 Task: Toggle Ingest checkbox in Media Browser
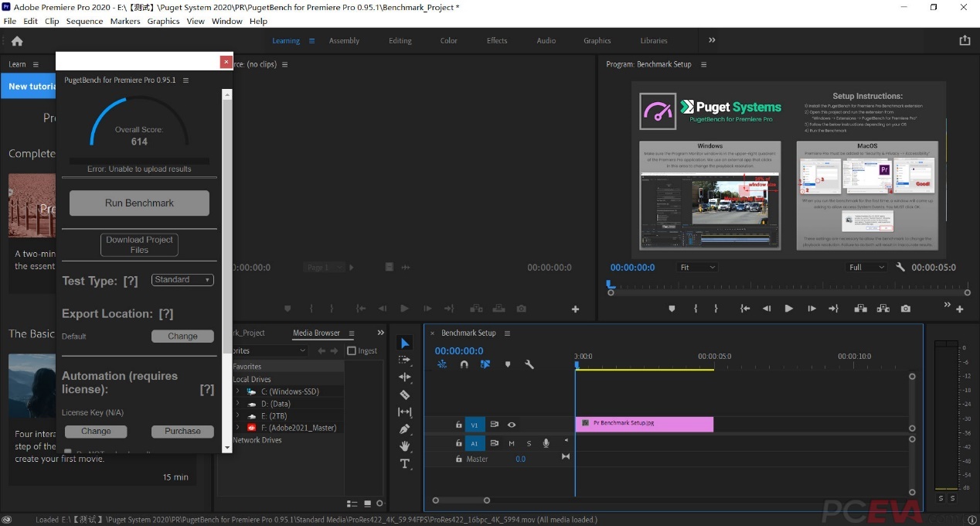[x=352, y=350]
